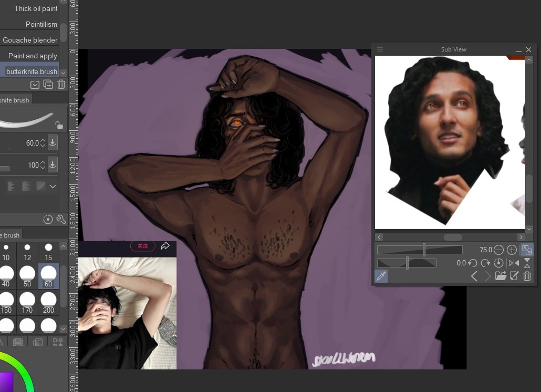Rotate the Sub View image right
Viewport: 541px width, 392px height.
(485, 263)
